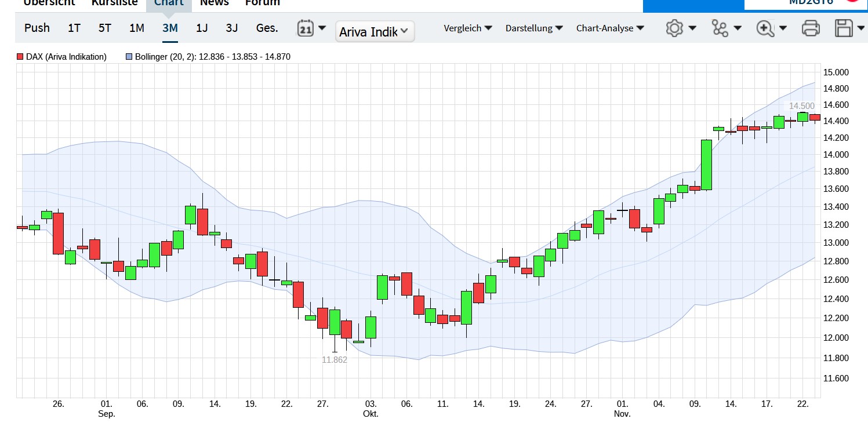This screenshot has height=426, width=868.
Task: Change the chart period to 3J
Action: pos(232,28)
